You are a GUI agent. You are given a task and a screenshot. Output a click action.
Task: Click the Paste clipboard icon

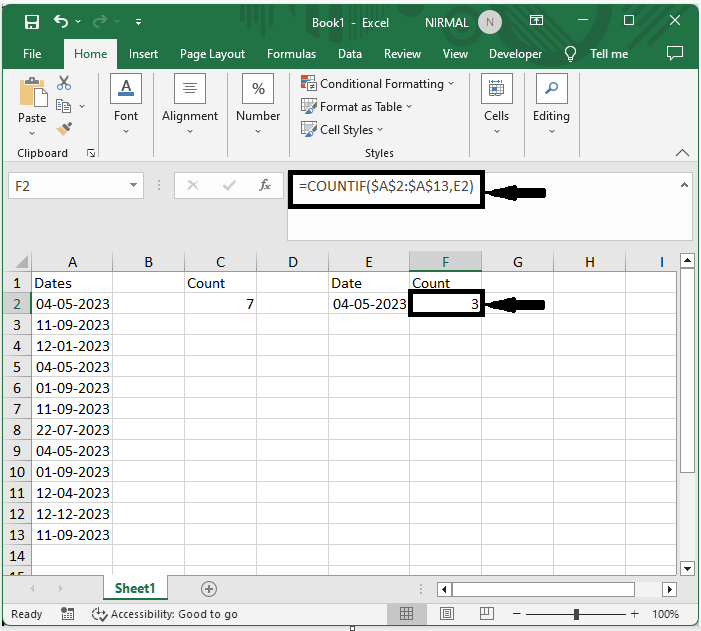pos(33,93)
